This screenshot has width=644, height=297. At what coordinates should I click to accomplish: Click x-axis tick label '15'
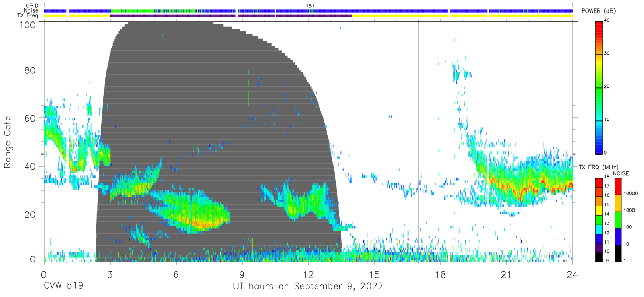tap(374, 274)
